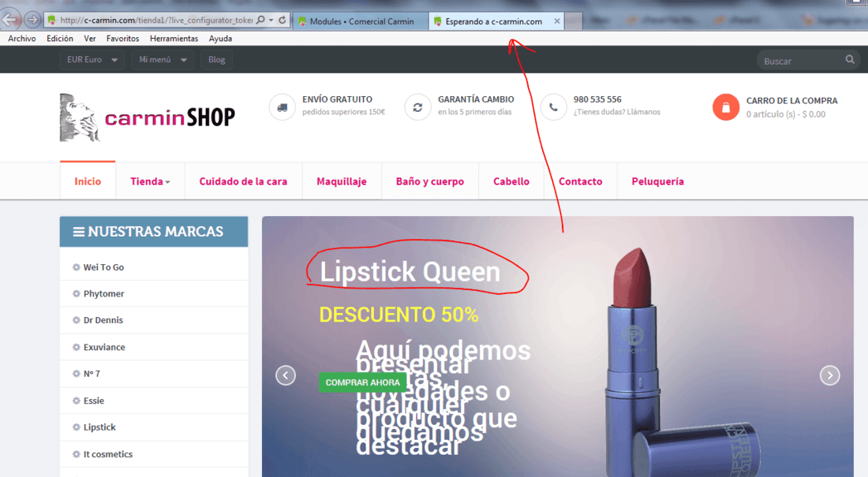The width and height of the screenshot is (868, 477).
Task: Click the Garantía cambio refresh icon
Action: (x=417, y=106)
